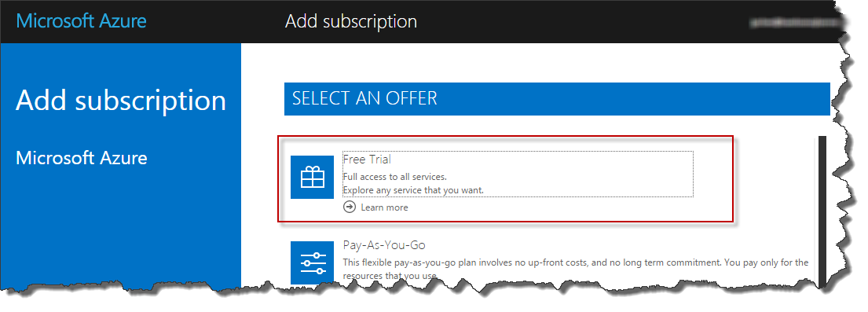Select the Free Trial offer title
Viewport: 868px width, 312px height.
[x=367, y=159]
